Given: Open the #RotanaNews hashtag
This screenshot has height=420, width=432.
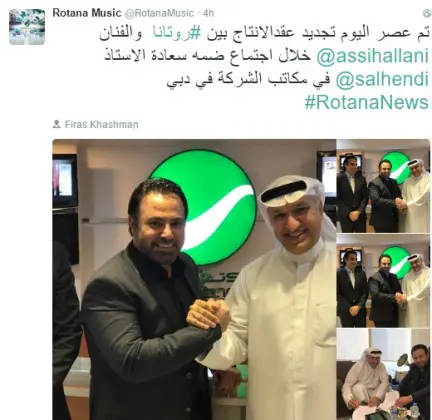Looking at the screenshot, I should 366,102.
